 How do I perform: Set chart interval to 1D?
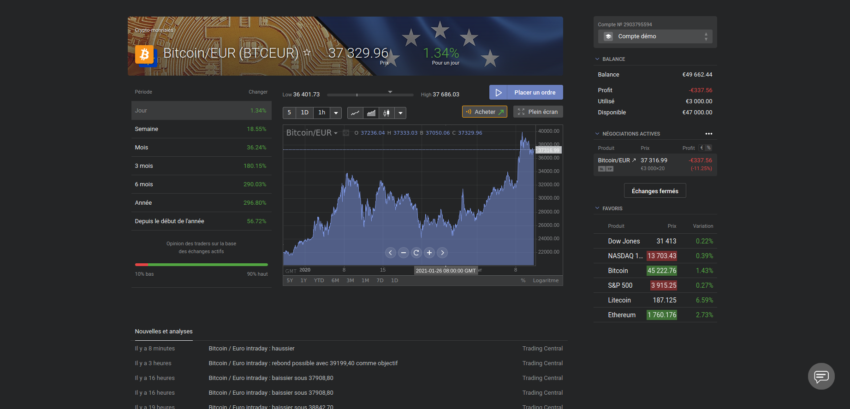pyautogui.click(x=305, y=113)
